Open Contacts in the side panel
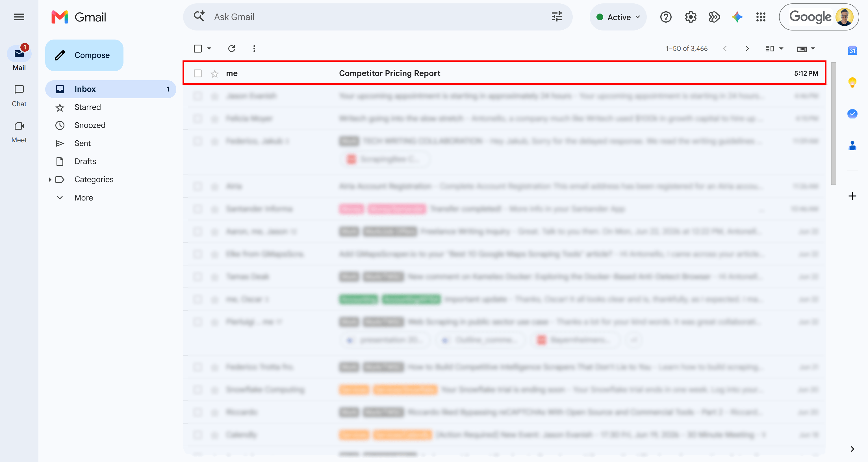 [x=852, y=145]
